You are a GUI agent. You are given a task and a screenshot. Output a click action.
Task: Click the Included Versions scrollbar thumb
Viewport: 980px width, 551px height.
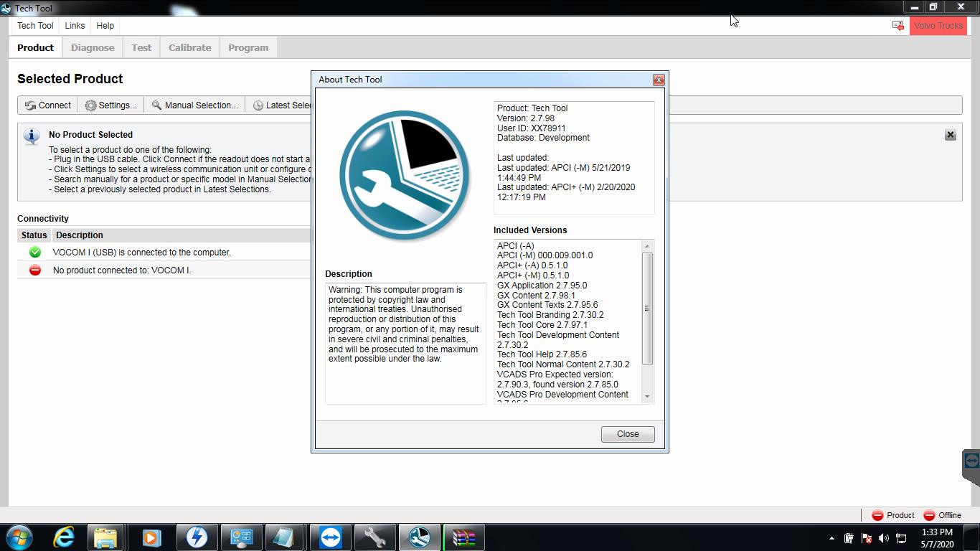coord(647,309)
